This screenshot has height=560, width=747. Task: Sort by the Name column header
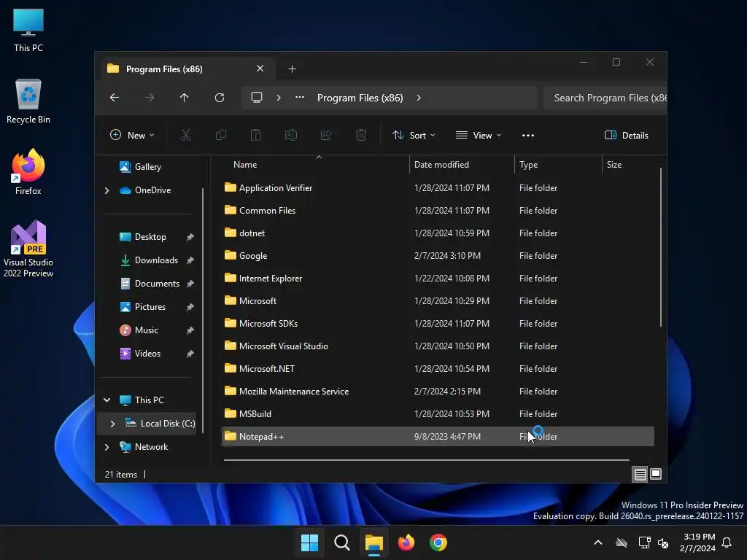(314, 165)
